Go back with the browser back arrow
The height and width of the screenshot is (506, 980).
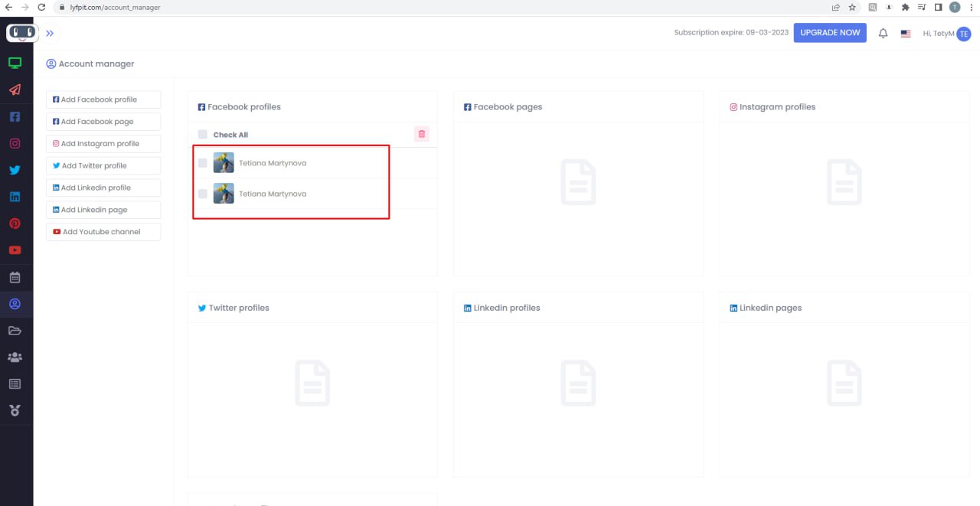coord(8,7)
